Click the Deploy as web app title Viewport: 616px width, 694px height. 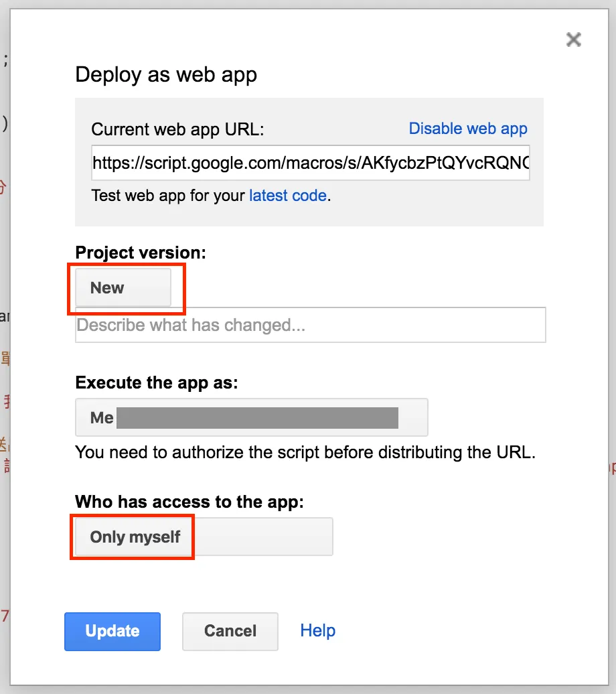pos(166,74)
